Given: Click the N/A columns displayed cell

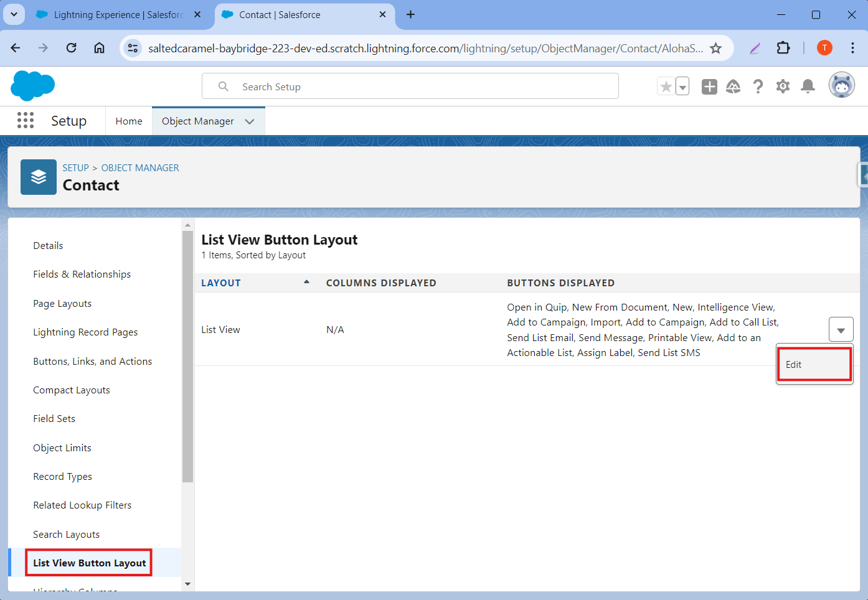Looking at the screenshot, I should tap(335, 329).
